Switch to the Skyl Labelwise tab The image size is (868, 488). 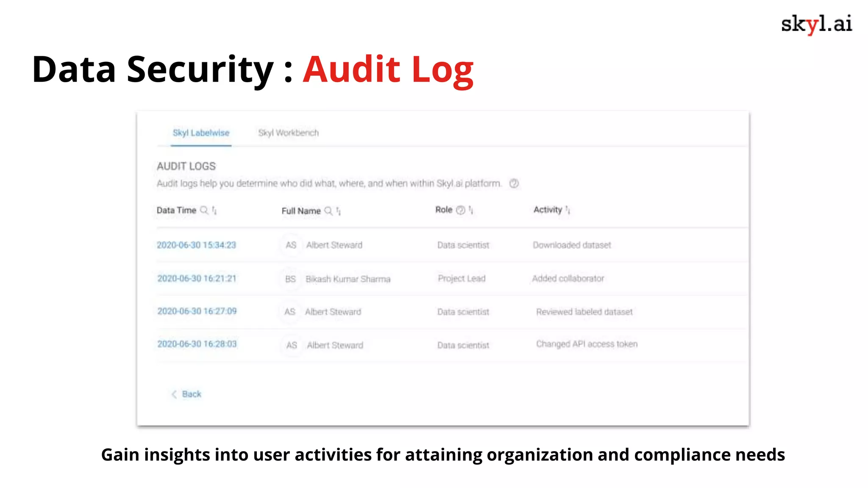pos(201,133)
